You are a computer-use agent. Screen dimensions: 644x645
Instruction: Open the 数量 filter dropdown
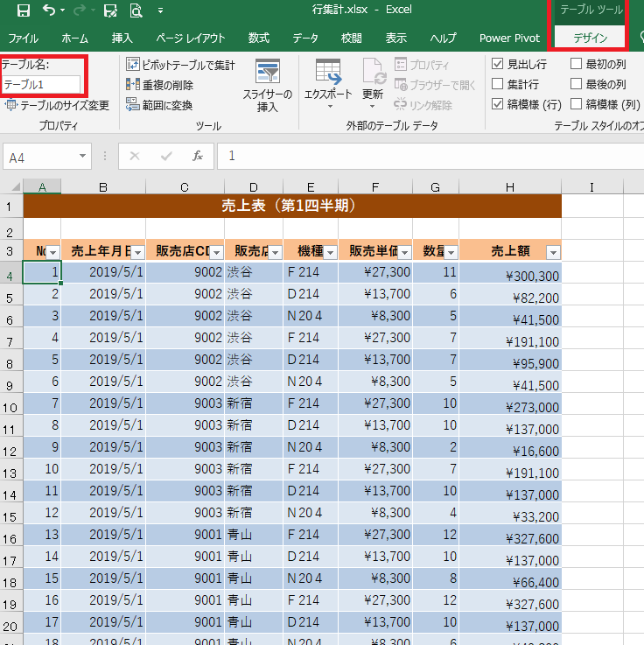tap(451, 252)
